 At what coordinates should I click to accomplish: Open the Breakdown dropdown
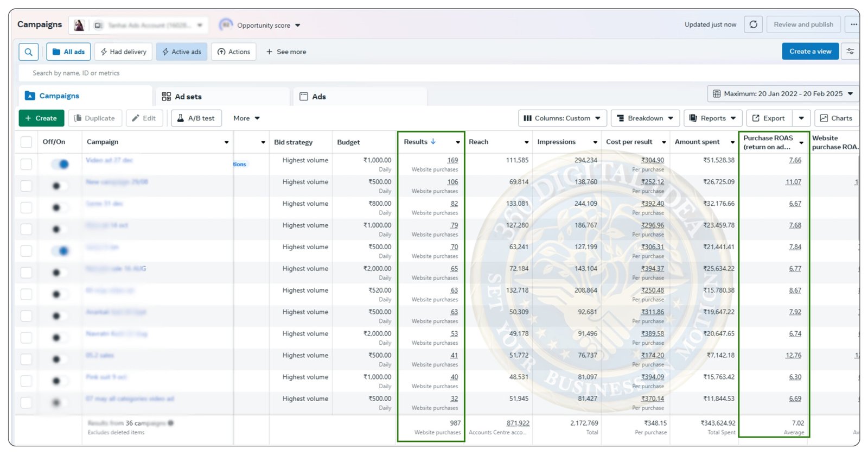pos(644,118)
